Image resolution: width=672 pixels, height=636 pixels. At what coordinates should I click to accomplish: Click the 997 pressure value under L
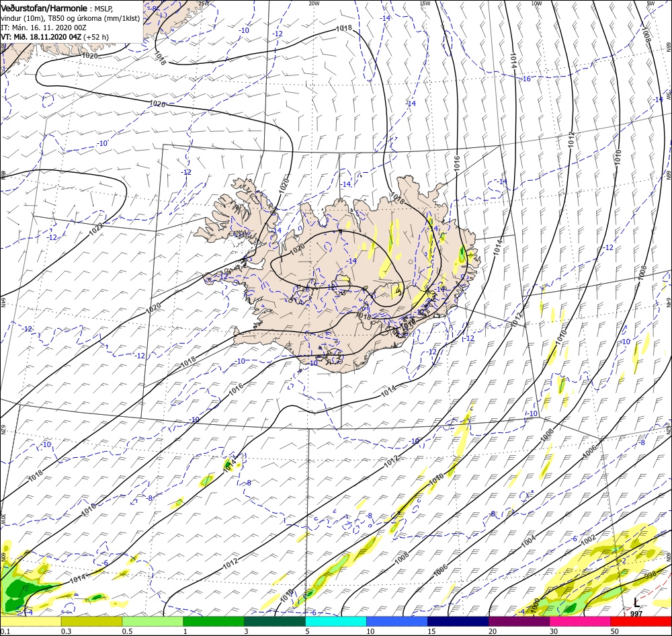pos(636,614)
